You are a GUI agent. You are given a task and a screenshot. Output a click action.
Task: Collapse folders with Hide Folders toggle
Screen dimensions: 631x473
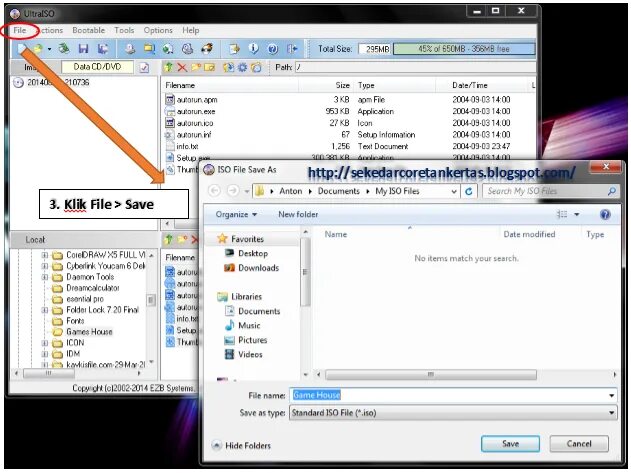241,445
